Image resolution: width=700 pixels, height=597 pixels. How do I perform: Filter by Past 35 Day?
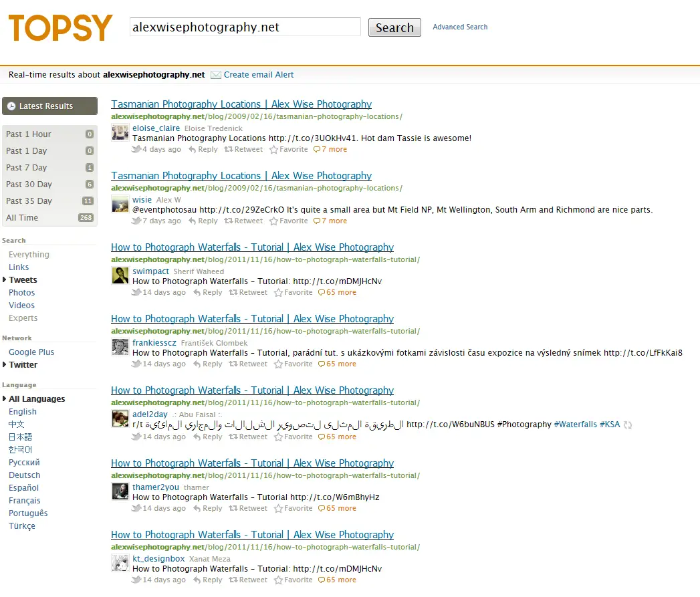tap(49, 201)
